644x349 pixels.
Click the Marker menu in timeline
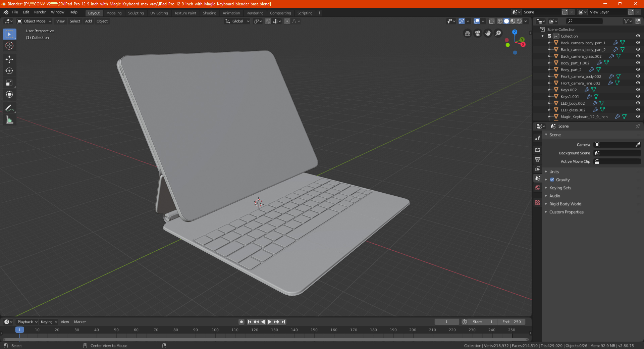[x=80, y=322]
